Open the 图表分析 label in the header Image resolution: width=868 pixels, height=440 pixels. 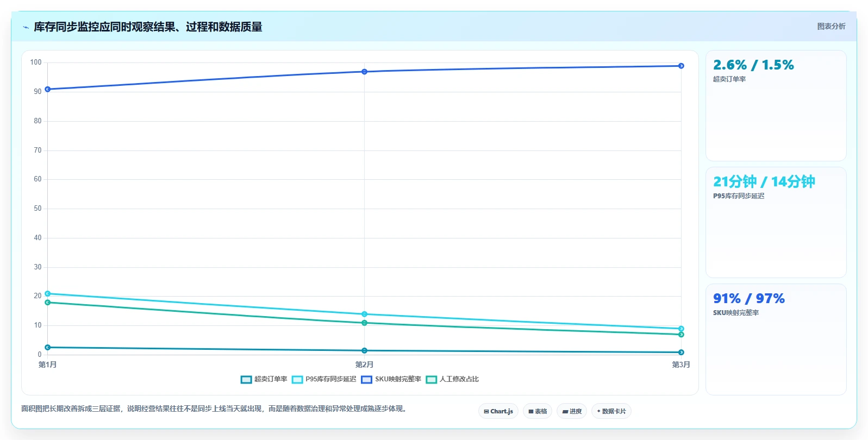pos(831,26)
